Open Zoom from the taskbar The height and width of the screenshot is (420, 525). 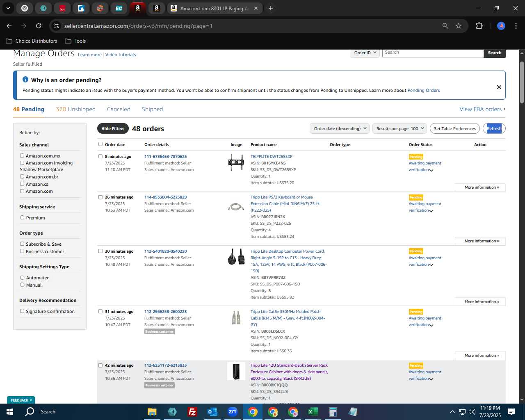[233, 412]
